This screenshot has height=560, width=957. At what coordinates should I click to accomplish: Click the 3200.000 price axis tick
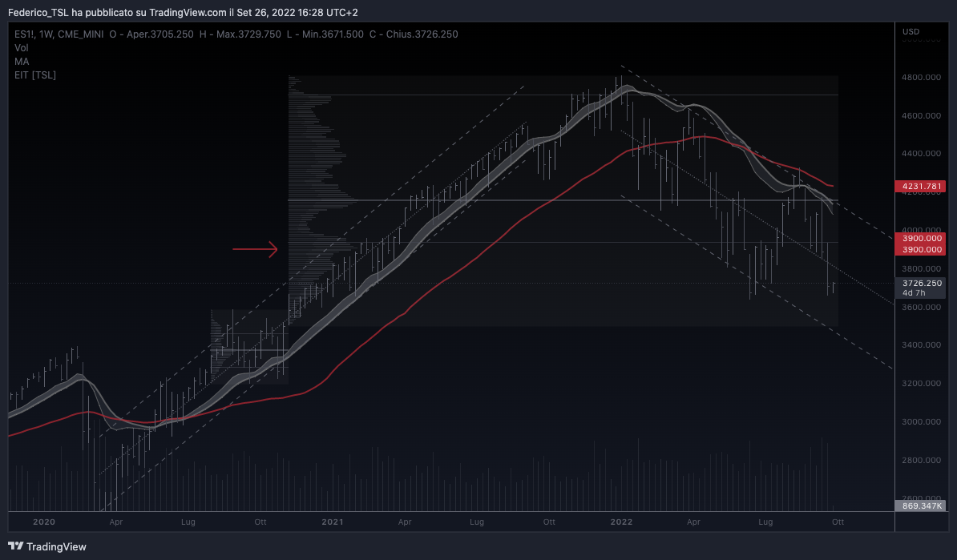pyautogui.click(x=921, y=383)
